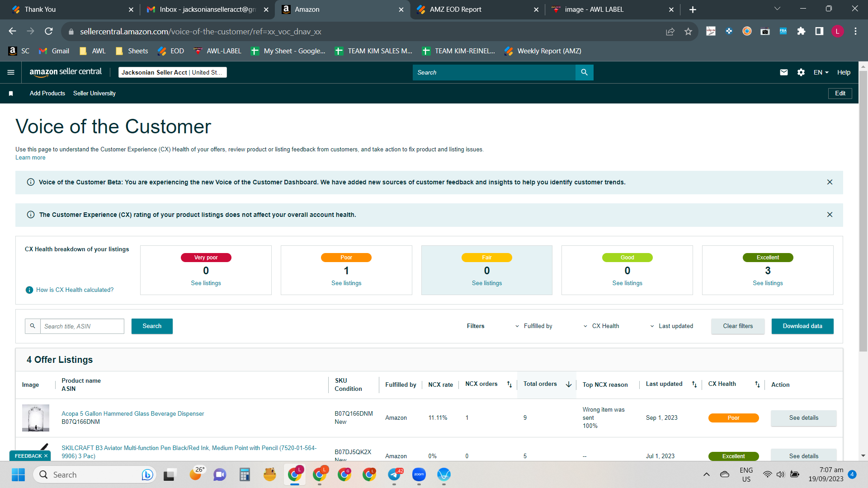This screenshot has height=488, width=868.
Task: Go back using browser back arrow
Action: tap(13, 31)
